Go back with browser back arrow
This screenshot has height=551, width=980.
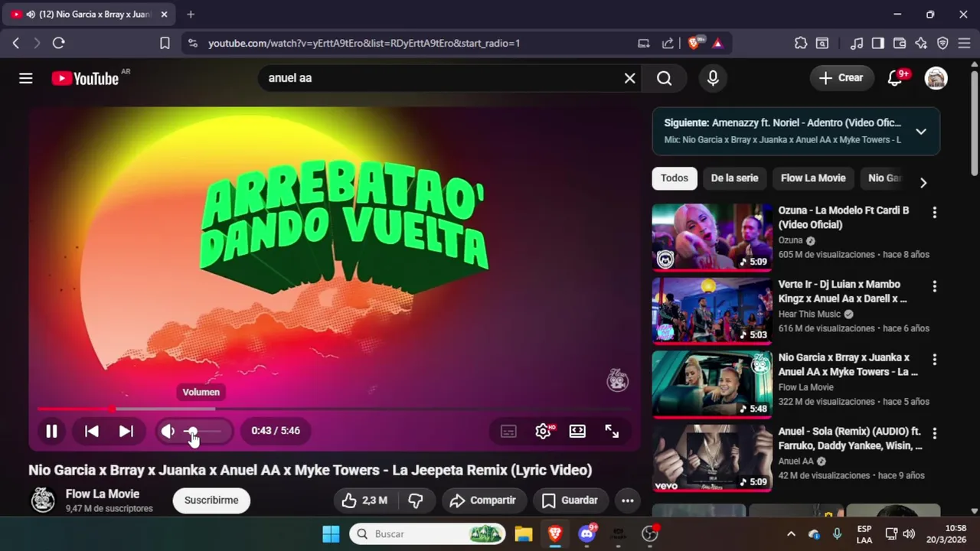pyautogui.click(x=16, y=44)
